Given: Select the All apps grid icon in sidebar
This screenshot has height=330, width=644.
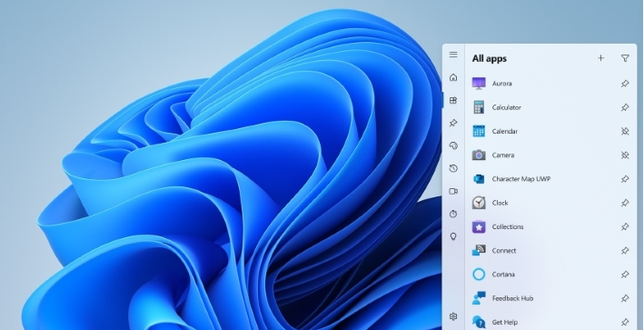Looking at the screenshot, I should [453, 100].
